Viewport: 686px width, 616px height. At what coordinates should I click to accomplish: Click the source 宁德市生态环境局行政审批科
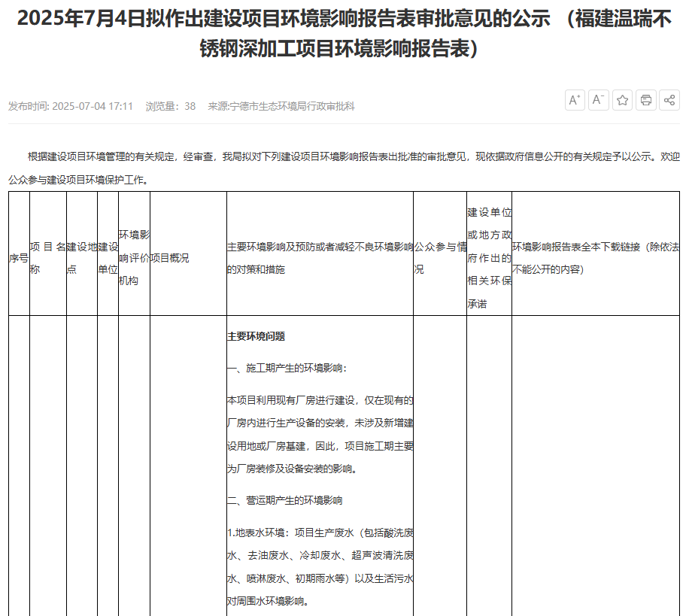click(281, 106)
